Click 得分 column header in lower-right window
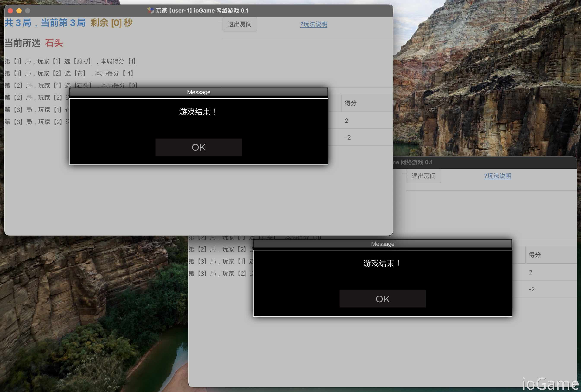This screenshot has width=581, height=392. click(534, 255)
